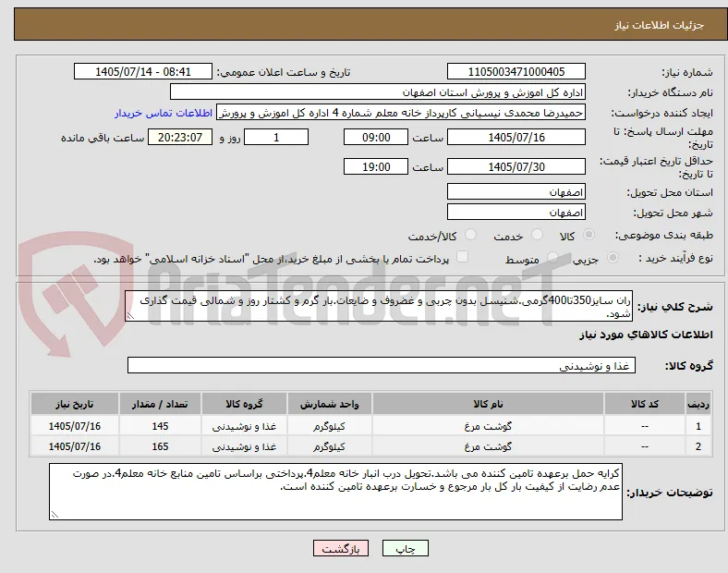The width and height of the screenshot is (728, 573).
Task: Click the چاپ print button
Action: click(406, 548)
